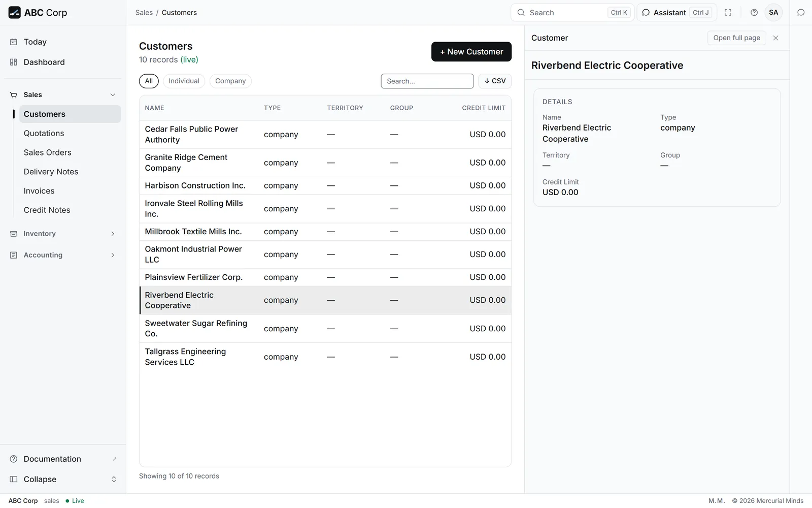The height and width of the screenshot is (508, 812).
Task: Click the Inventory box icon
Action: point(14,234)
